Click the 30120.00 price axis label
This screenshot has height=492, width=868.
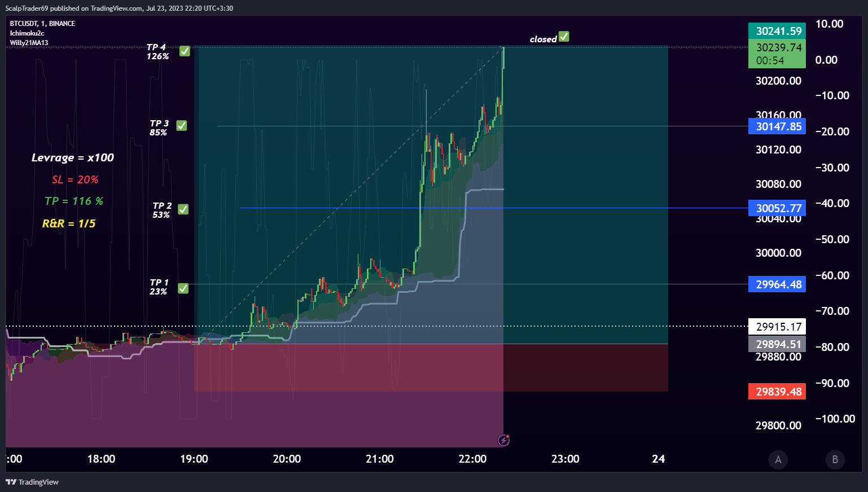[x=778, y=150]
